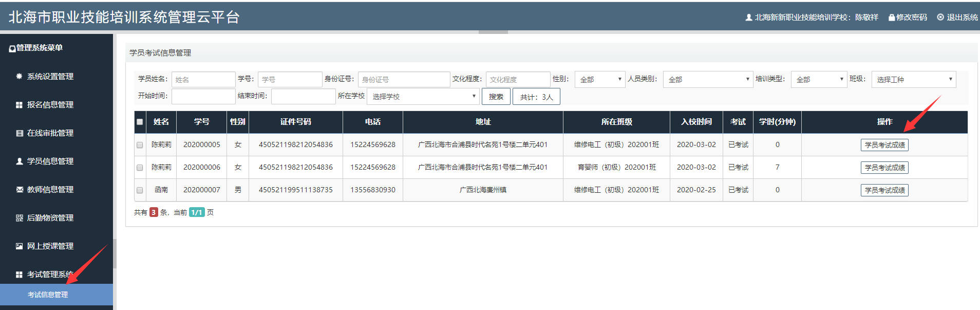
Task: Check the row for student 函南
Action: click(140, 190)
